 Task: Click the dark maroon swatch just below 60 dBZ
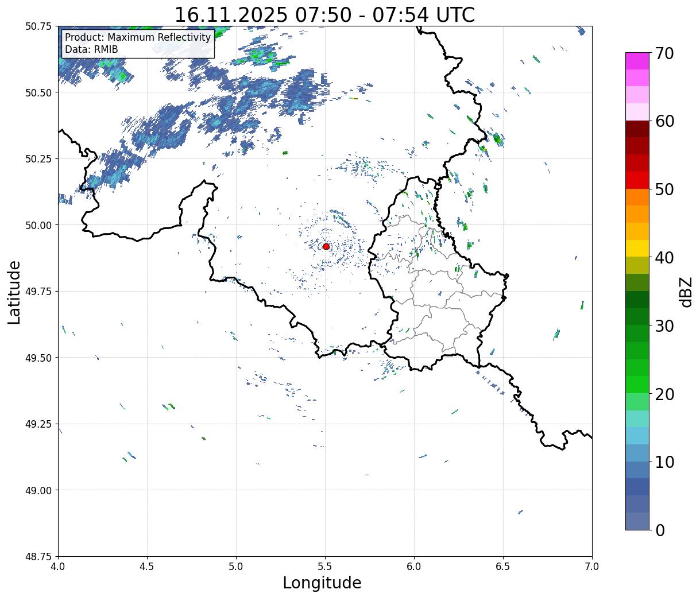(637, 129)
